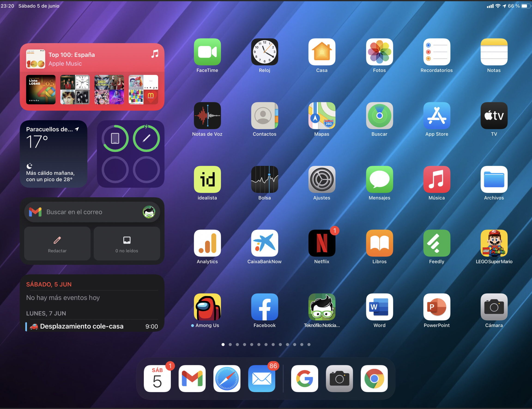
Task: Tap the LUNES, 7 JUN date heading
Action: pyautogui.click(x=46, y=313)
